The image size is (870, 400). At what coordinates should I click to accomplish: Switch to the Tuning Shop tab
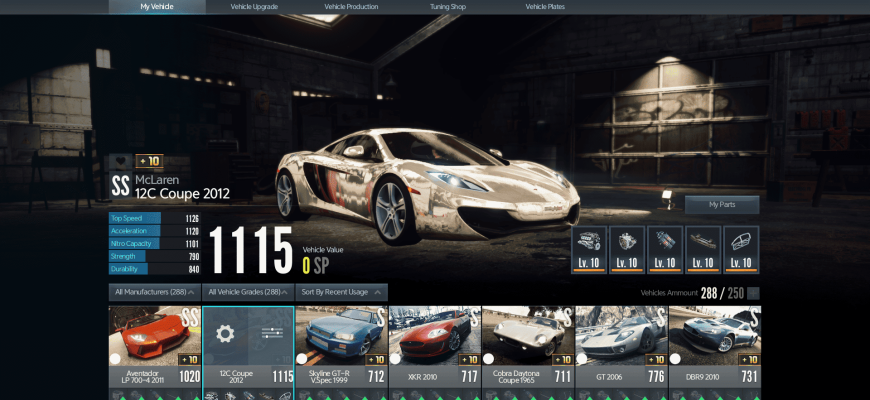click(x=448, y=7)
